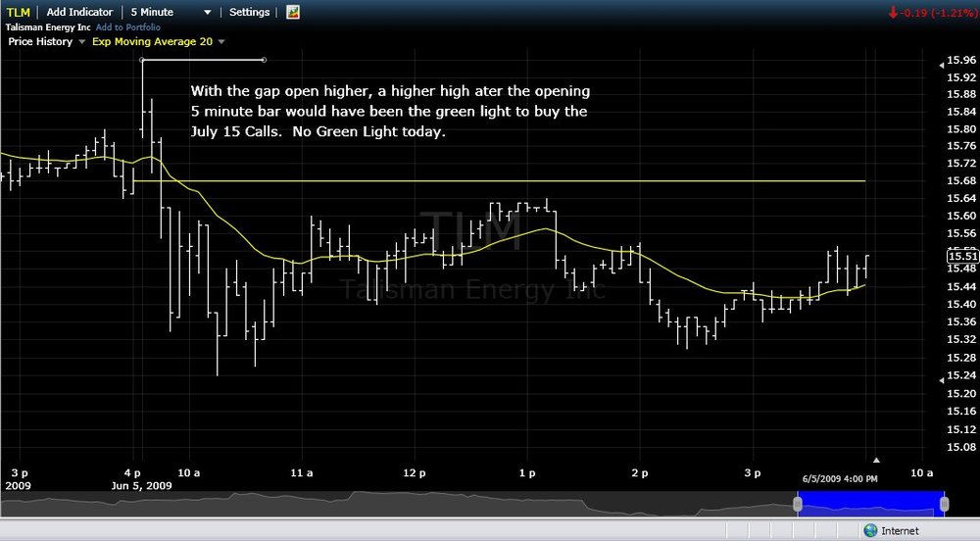Click the blue selected range in the overview bar
Screen dimensions: 980x541
(870, 504)
